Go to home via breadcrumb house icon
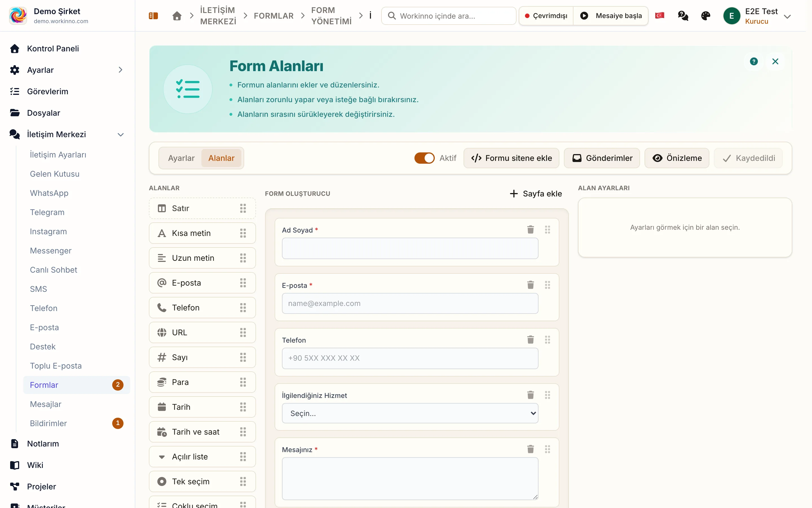The width and height of the screenshot is (812, 508). (177, 16)
